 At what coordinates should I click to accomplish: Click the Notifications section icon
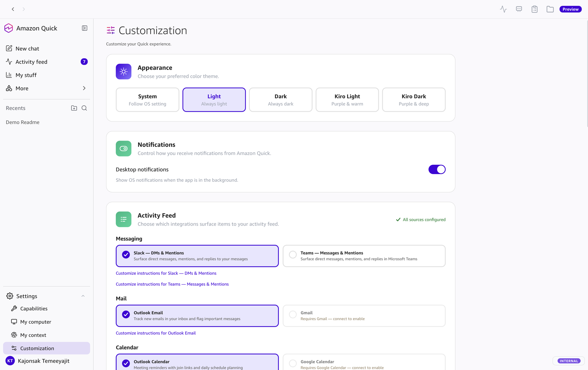click(123, 149)
